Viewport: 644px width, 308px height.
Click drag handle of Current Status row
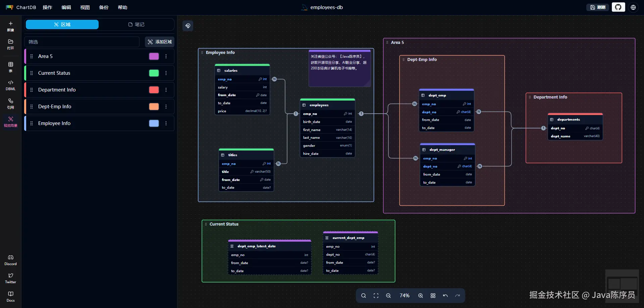(32, 73)
